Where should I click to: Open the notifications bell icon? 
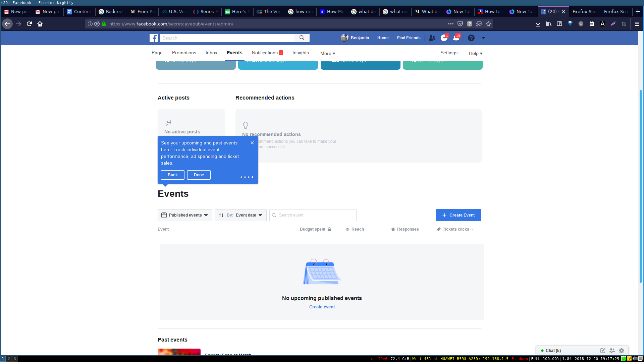coord(456,38)
